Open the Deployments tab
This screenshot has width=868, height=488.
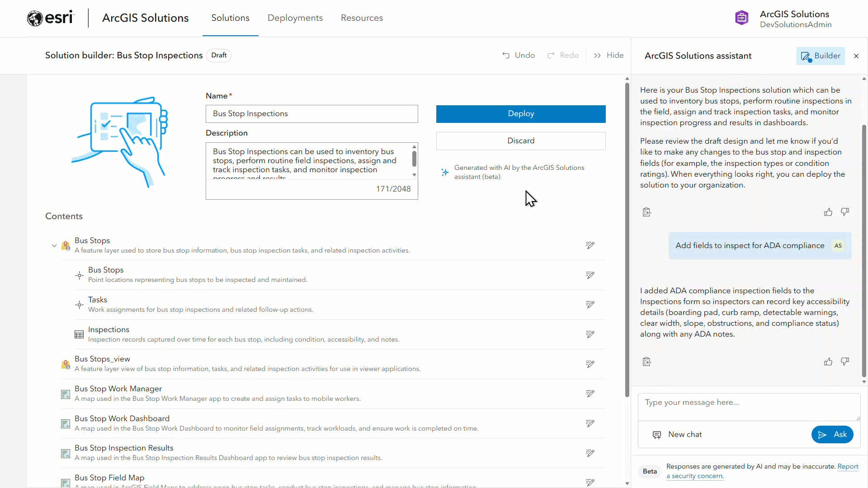click(295, 18)
